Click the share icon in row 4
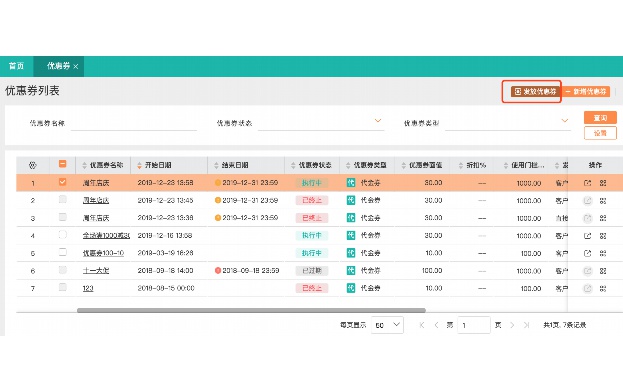This screenshot has width=623, height=392. click(x=587, y=236)
